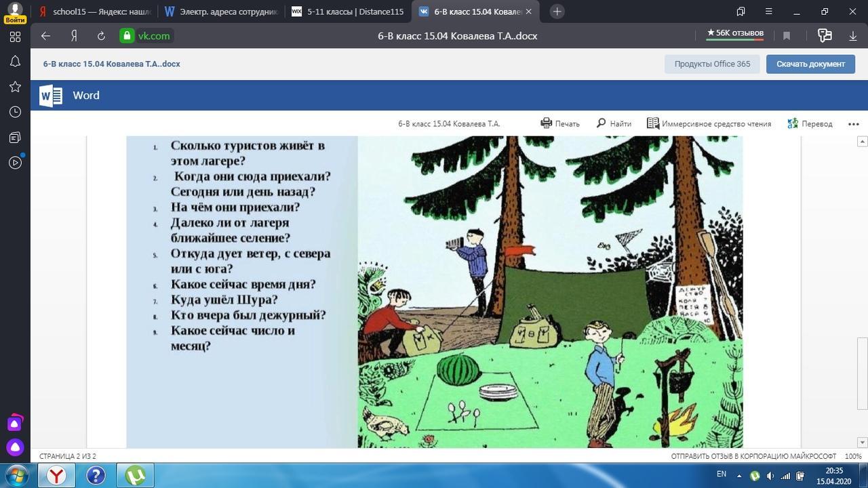Viewport: 868px width, 488px height.
Task: Click the Войти profile avatar
Action: pyautogui.click(x=15, y=12)
